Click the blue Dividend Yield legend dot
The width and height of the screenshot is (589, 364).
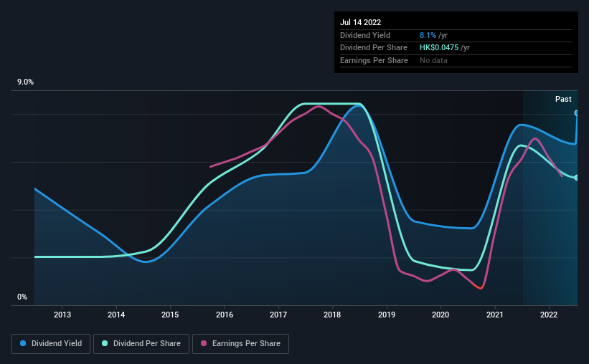point(23,343)
